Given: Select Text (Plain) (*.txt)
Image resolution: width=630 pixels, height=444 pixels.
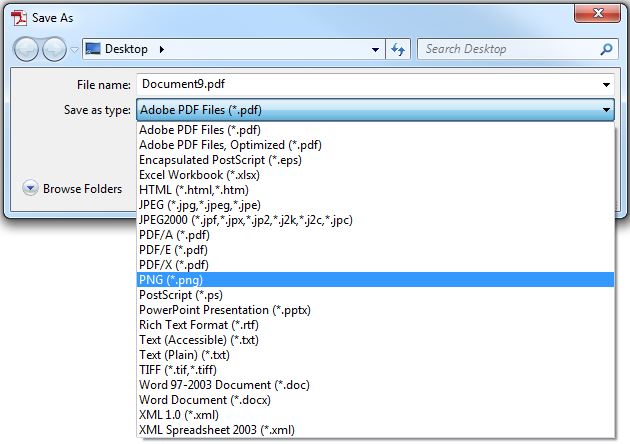Looking at the screenshot, I should (375, 355).
